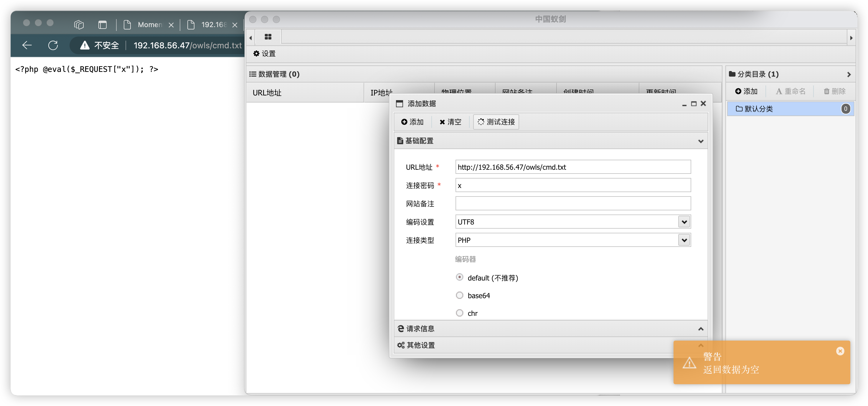Click the IP地址 column header

click(399, 93)
